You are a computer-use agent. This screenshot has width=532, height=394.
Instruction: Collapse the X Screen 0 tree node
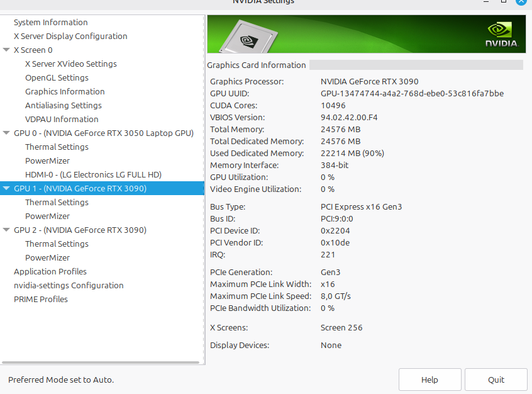pos(6,50)
